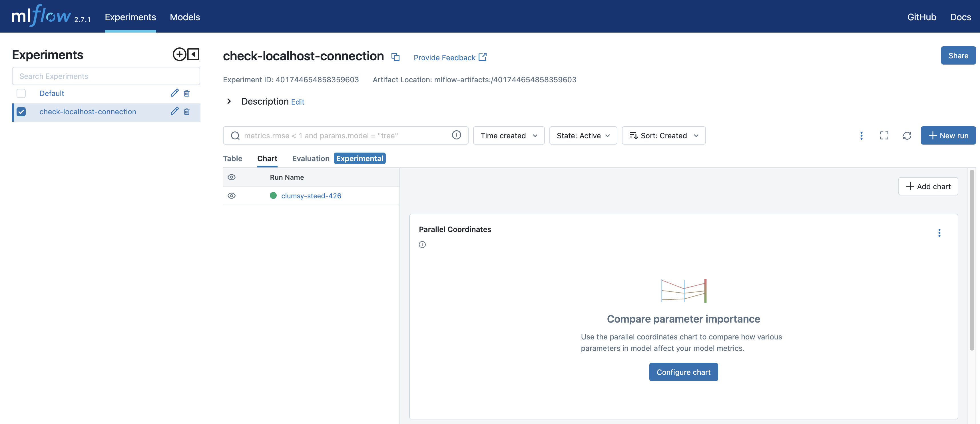Enable the Default experiment checkbox

[21, 93]
